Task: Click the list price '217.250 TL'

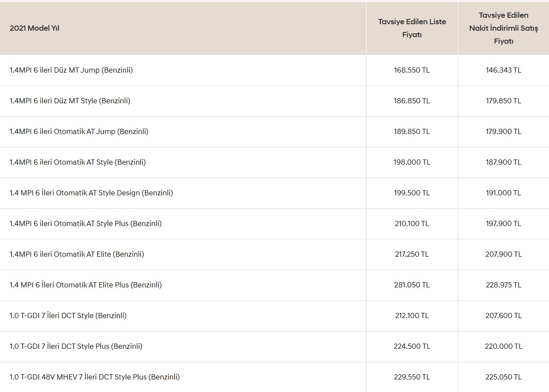Action: click(x=412, y=254)
